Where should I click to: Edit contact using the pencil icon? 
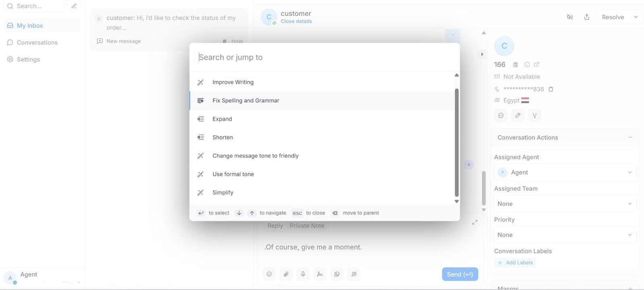[518, 115]
